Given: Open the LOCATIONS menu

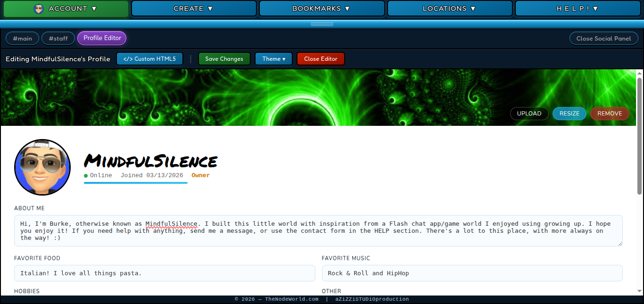Looking at the screenshot, I should coord(450,8).
